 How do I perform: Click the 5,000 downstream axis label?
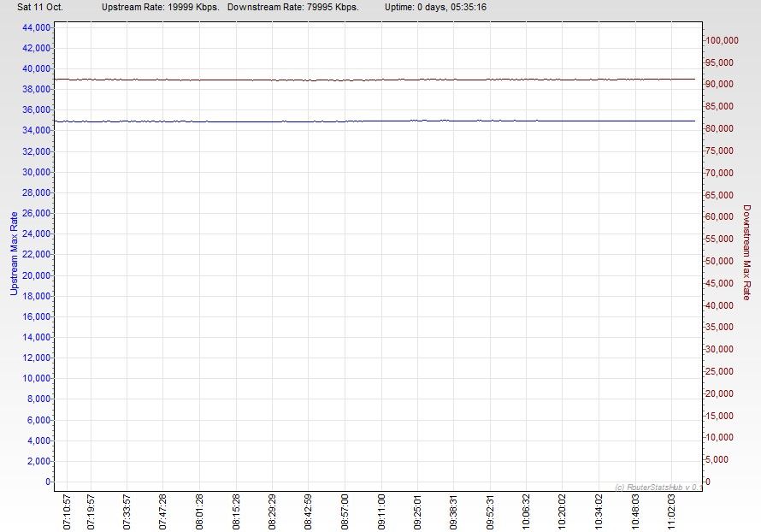click(x=717, y=459)
